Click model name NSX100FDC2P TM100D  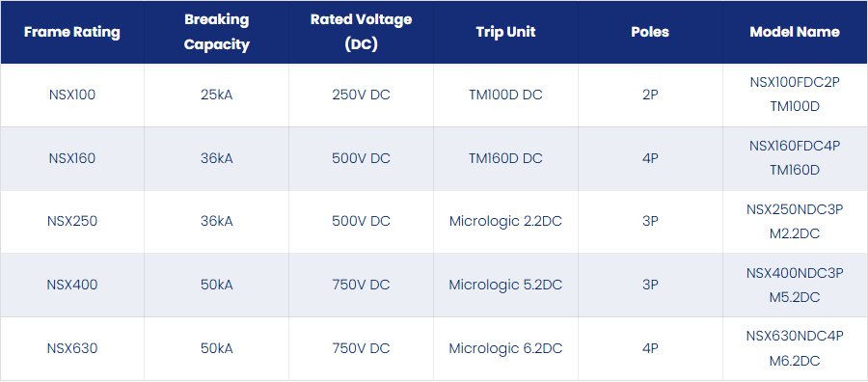click(x=795, y=95)
